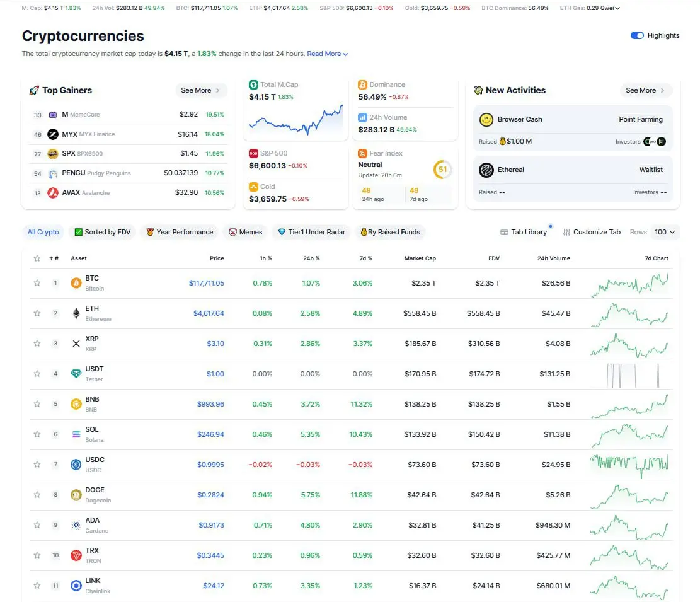This screenshot has height=602, width=700.
Task: Click the XRP logo icon
Action: (x=76, y=344)
